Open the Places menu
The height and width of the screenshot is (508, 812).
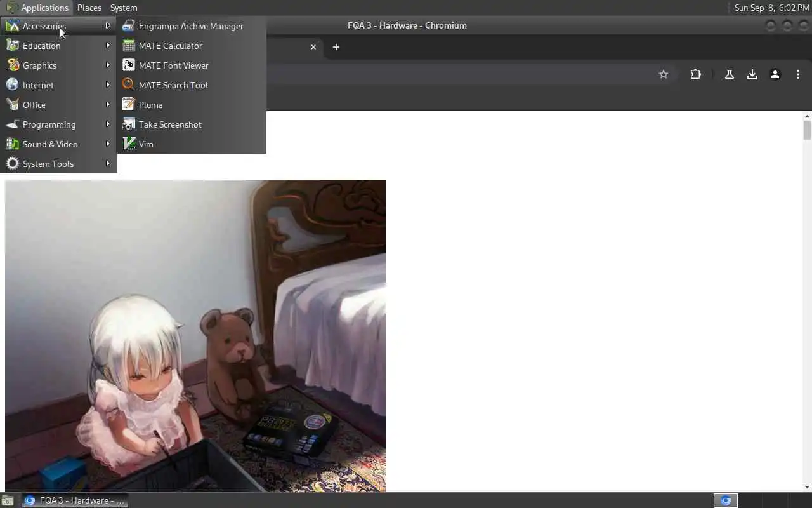[x=89, y=8]
